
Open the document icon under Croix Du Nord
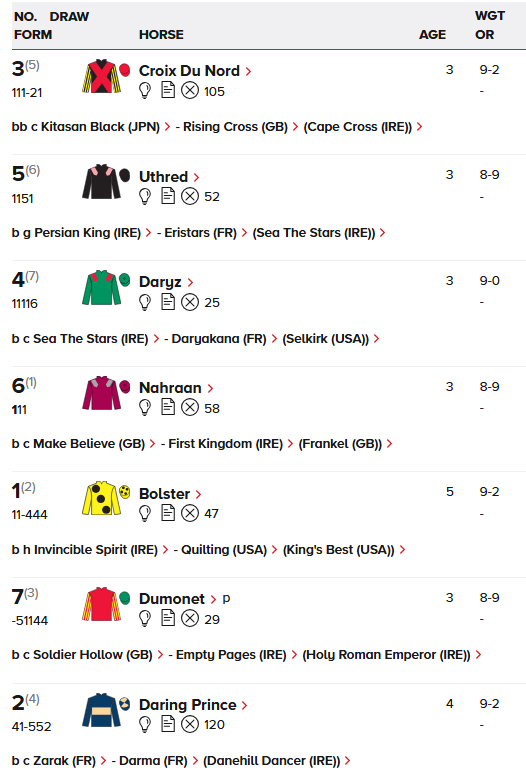click(168, 91)
